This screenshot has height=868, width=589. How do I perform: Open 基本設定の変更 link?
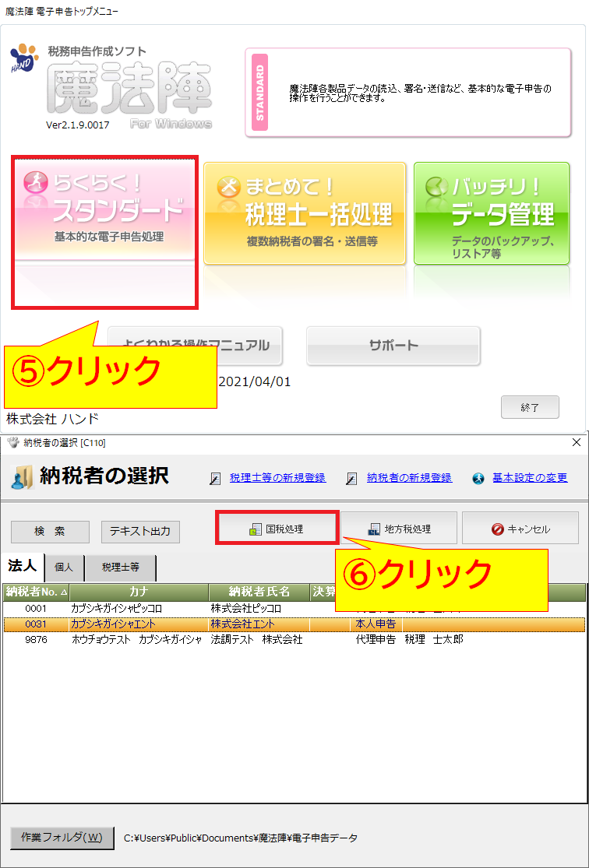tap(531, 478)
